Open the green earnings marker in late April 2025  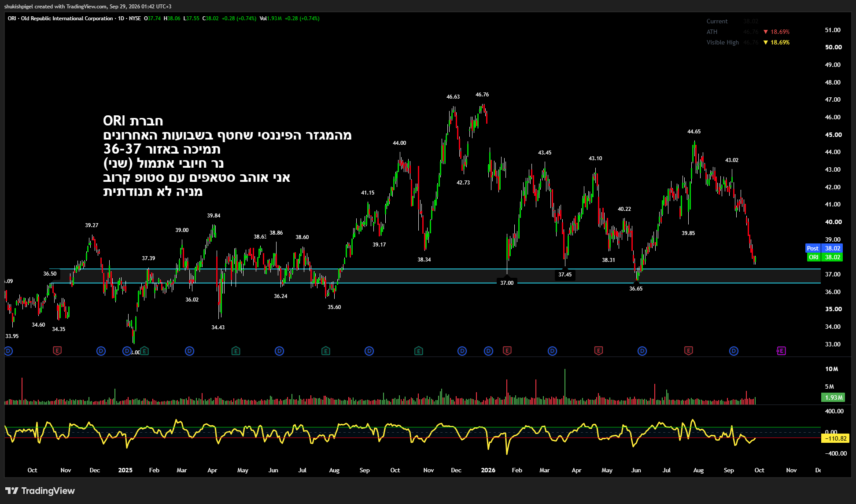(x=236, y=351)
